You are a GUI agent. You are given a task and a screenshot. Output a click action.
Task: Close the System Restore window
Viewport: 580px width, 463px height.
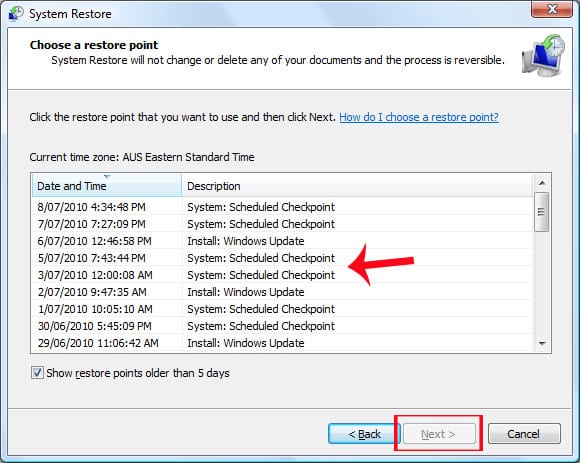552,9
